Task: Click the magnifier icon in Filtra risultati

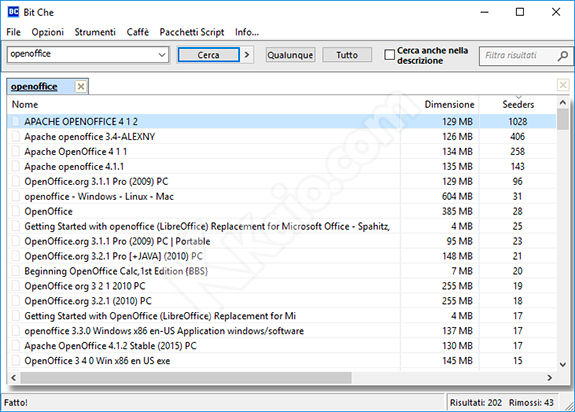Action: [563, 56]
